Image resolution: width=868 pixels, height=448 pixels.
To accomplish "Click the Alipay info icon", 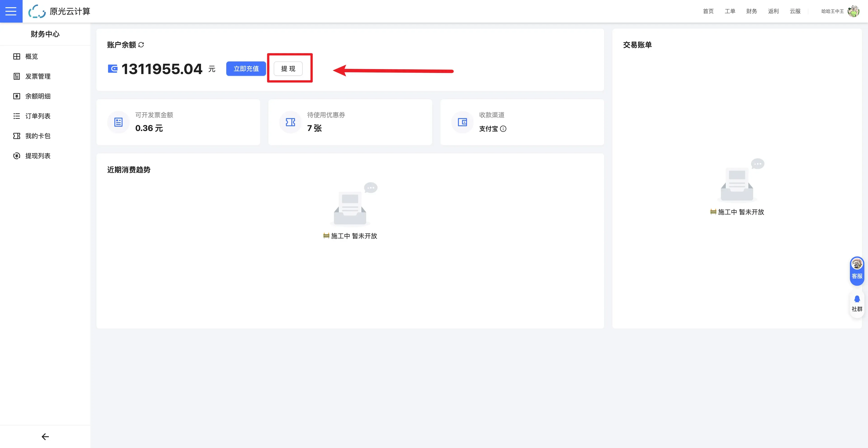I will click(503, 128).
